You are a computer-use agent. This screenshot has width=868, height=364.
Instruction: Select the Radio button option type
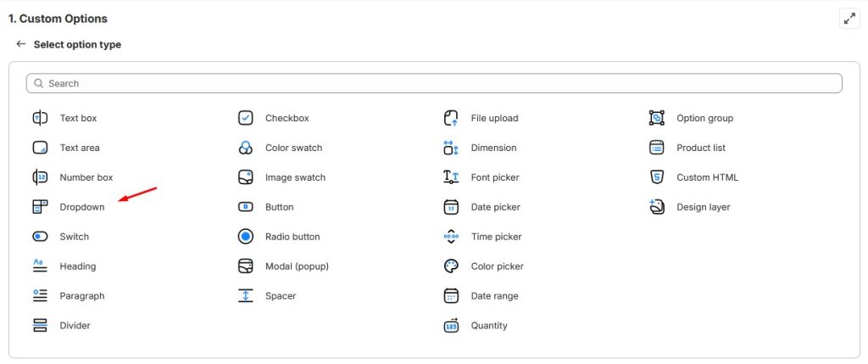(292, 237)
